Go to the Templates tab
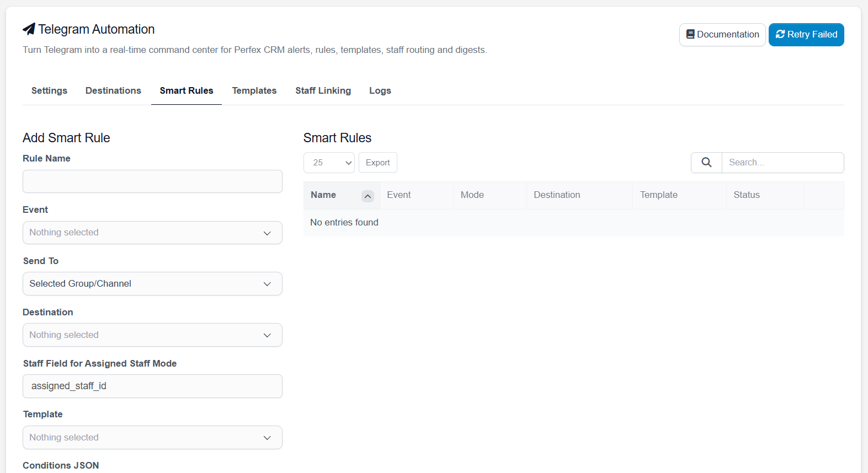This screenshot has width=868, height=473. (254, 91)
